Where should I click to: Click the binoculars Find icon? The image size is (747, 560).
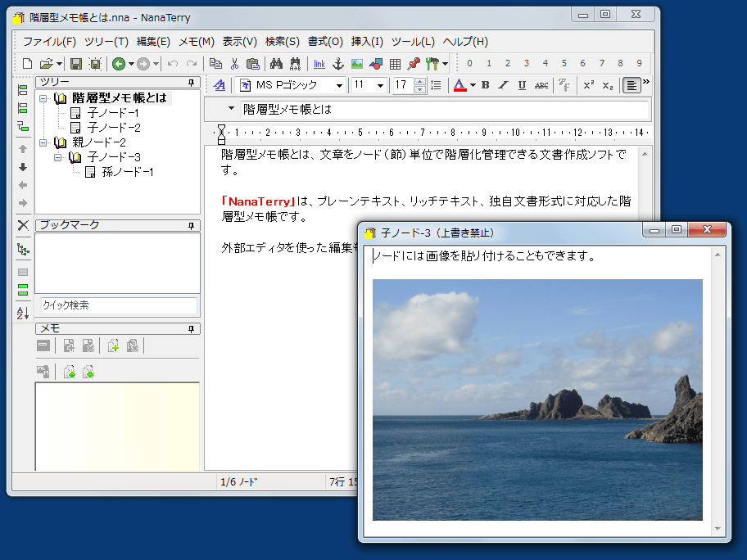click(276, 64)
